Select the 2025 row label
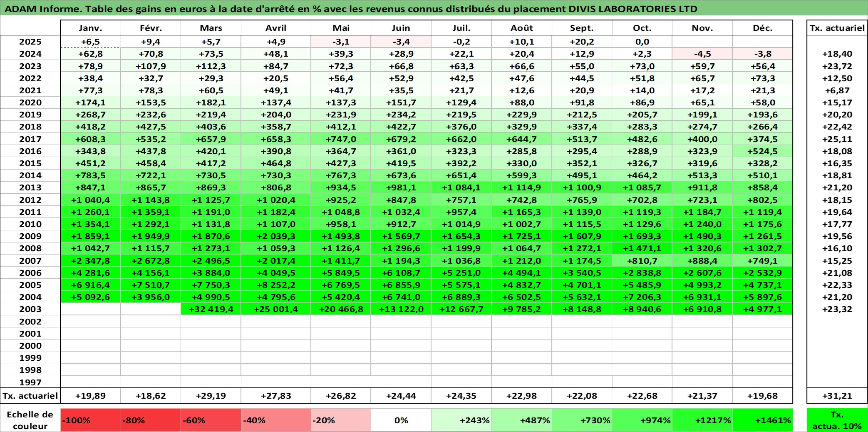The image size is (868, 432). point(30,42)
